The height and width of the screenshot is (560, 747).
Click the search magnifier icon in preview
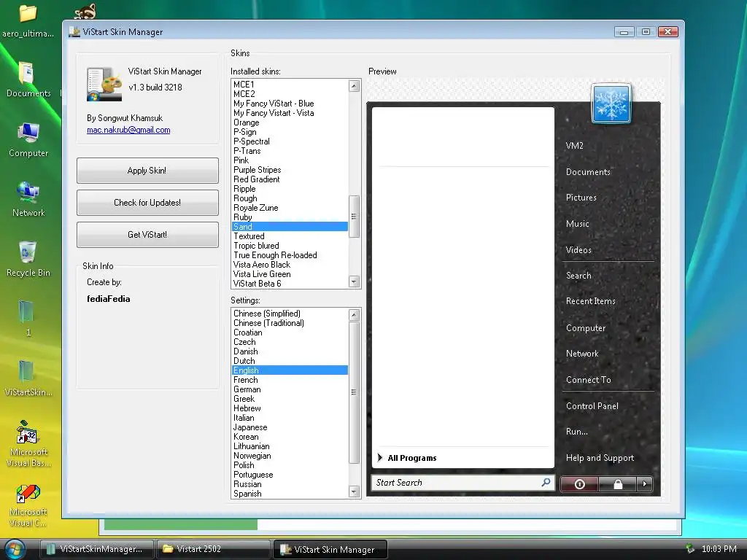(546, 482)
